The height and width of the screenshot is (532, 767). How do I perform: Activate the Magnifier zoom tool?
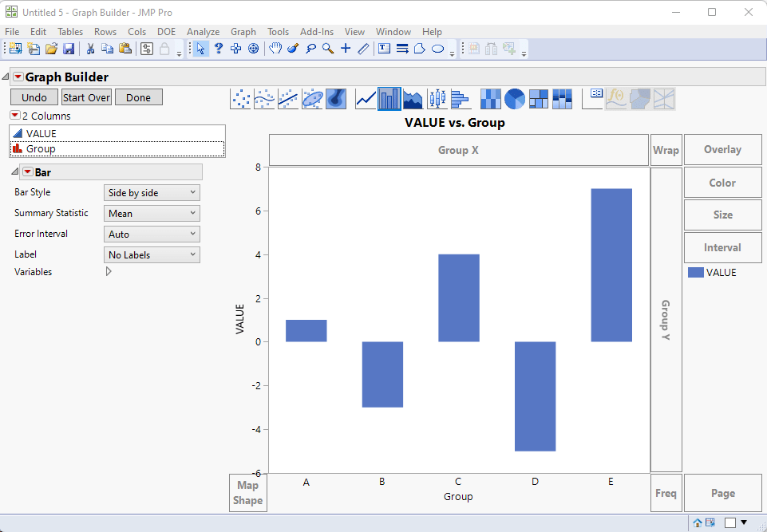tap(328, 49)
